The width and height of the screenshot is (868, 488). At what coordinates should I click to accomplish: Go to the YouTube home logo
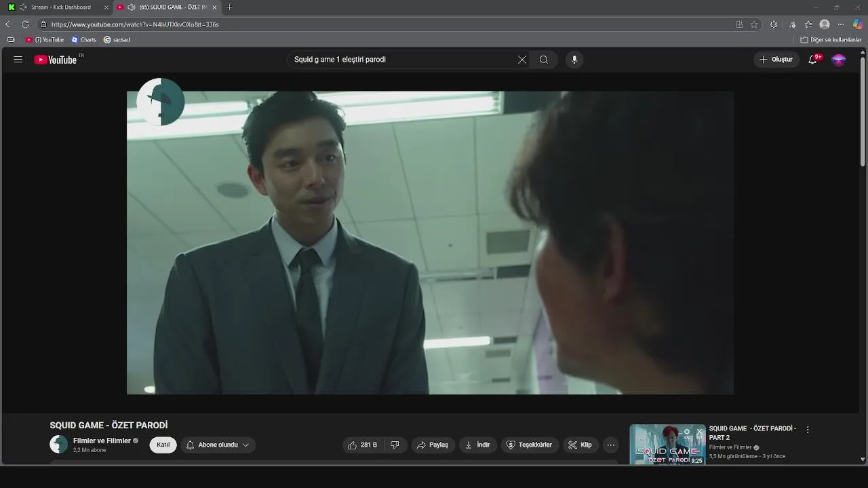[56, 60]
